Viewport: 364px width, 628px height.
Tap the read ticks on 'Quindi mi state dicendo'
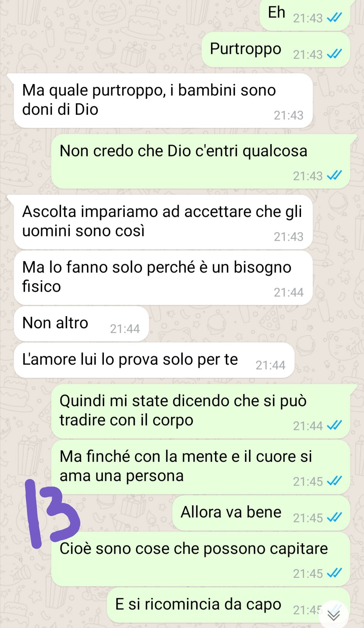335,426
